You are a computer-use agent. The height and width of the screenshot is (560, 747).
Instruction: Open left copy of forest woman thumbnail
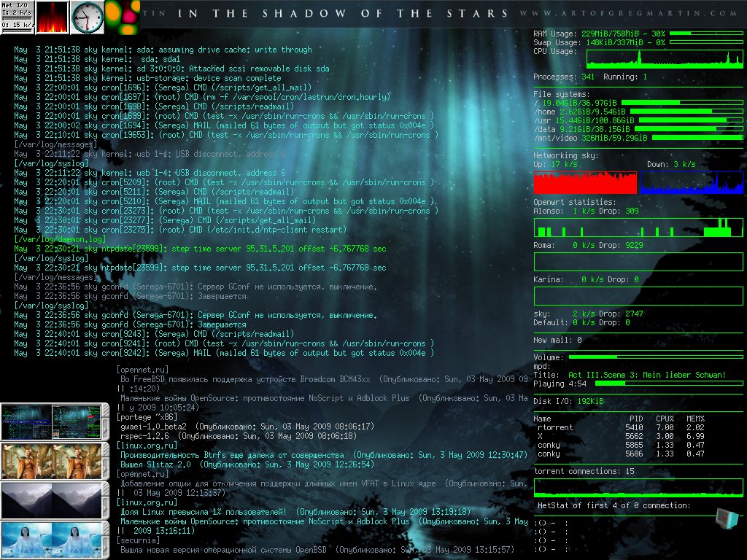[27, 461]
